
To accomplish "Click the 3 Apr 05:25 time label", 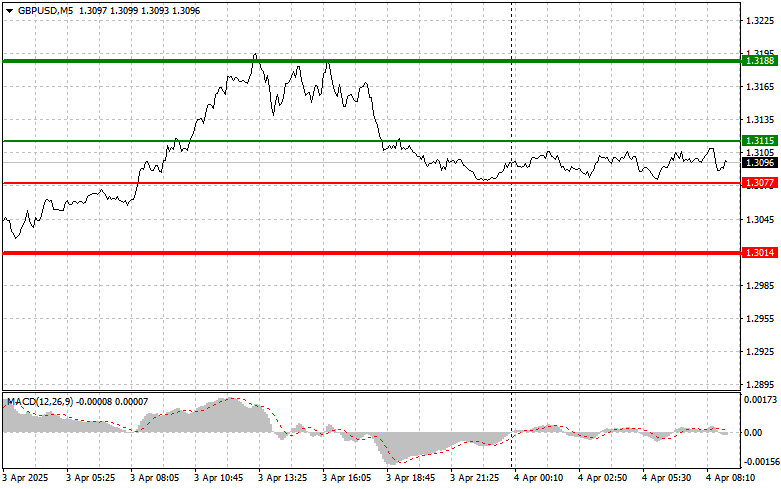I will [91, 478].
